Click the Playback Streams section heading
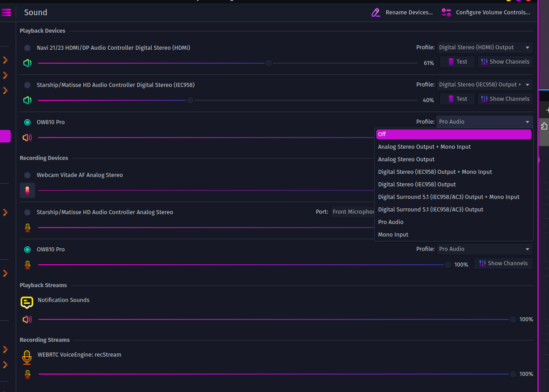The width and height of the screenshot is (549, 392). tap(43, 285)
